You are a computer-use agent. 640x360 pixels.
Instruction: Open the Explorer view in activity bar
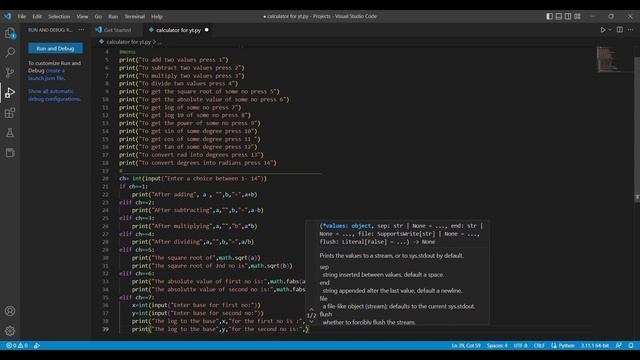[x=10, y=33]
